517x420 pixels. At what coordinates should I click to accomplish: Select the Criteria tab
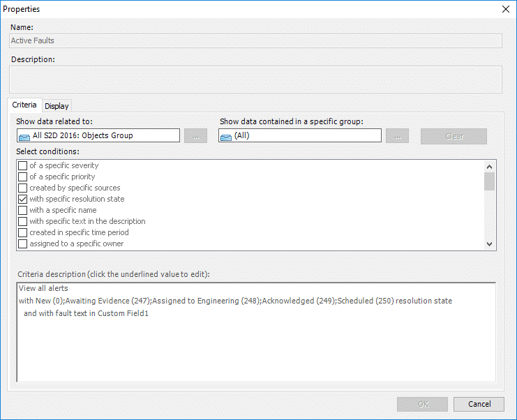coord(24,105)
